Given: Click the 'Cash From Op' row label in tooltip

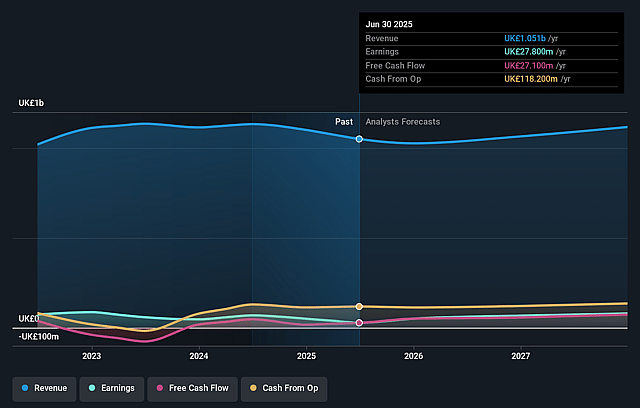Looking at the screenshot, I should 393,79.
